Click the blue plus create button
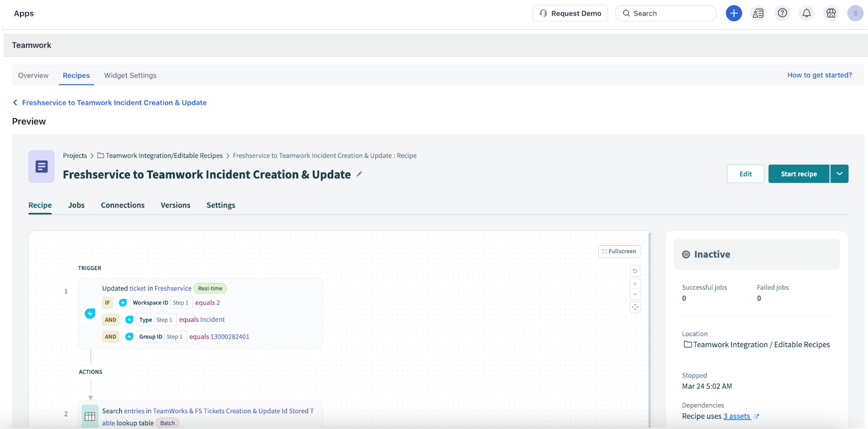The image size is (868, 429). tap(733, 14)
